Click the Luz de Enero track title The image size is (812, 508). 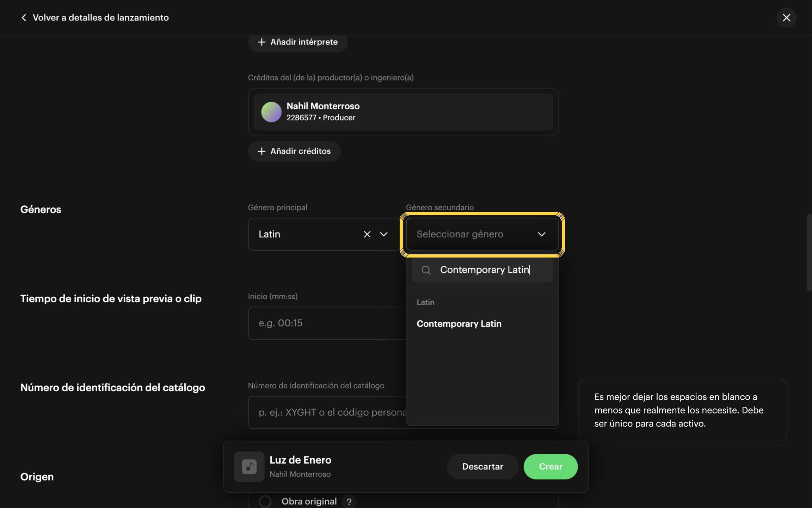coord(300,460)
